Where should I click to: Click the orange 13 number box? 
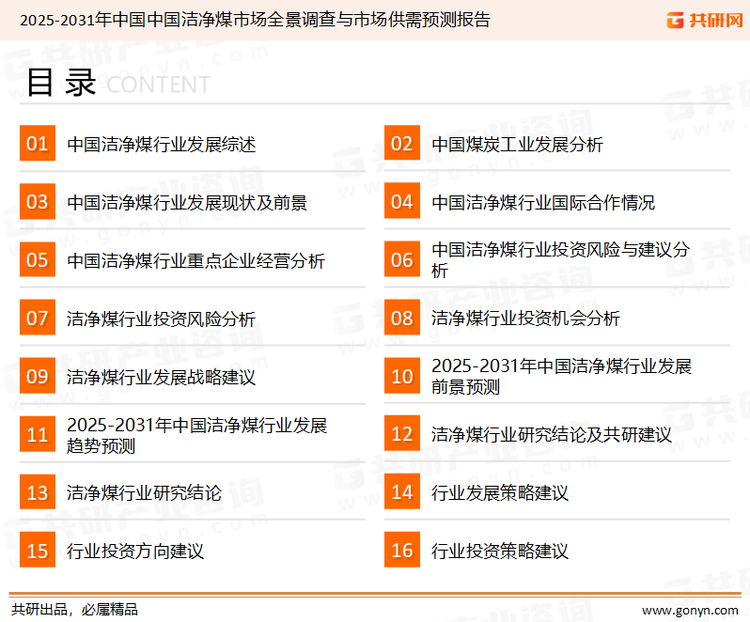[37, 492]
